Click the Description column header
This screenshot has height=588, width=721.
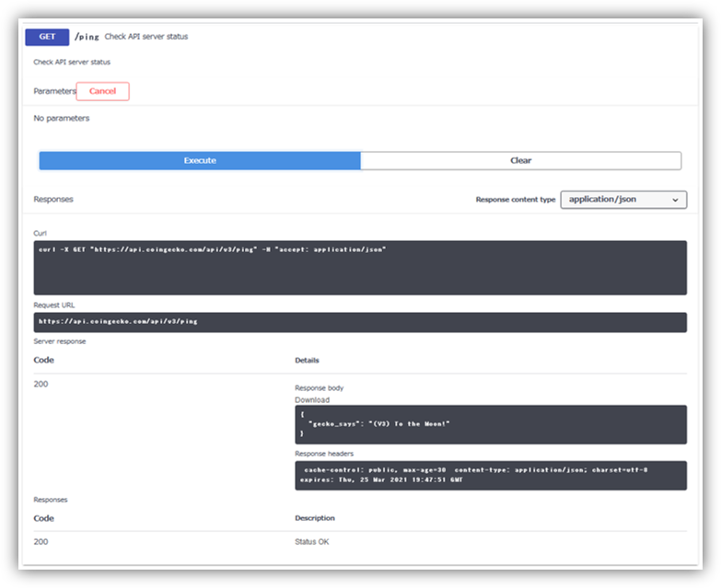(315, 518)
